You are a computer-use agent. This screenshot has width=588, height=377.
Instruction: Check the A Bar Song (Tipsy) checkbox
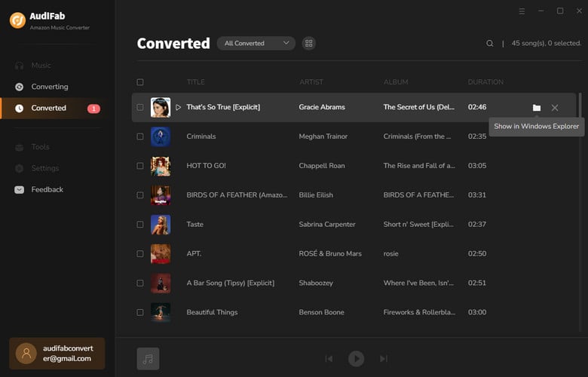point(140,284)
